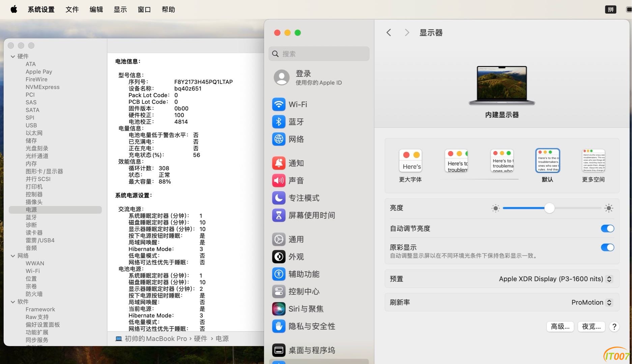The height and width of the screenshot is (364, 632).
Task: Open Screen Time (屏幕使用时间) icon
Action: [x=279, y=215]
